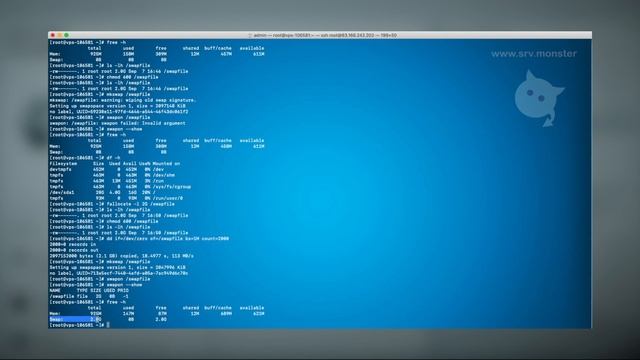Click the 'NAME TYPE SIZE USED PRIO' header line
The width and height of the screenshot is (640, 360).
[89, 291]
